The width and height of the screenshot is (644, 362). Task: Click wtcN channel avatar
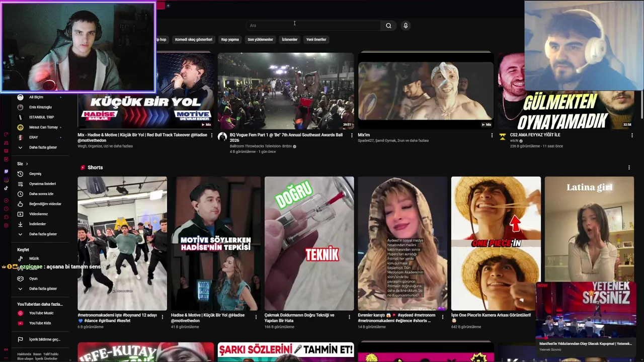[x=502, y=137]
